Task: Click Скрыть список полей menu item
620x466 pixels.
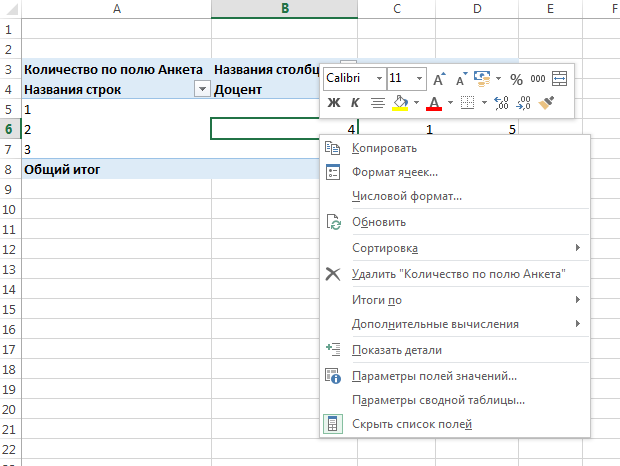Action: pyautogui.click(x=411, y=424)
